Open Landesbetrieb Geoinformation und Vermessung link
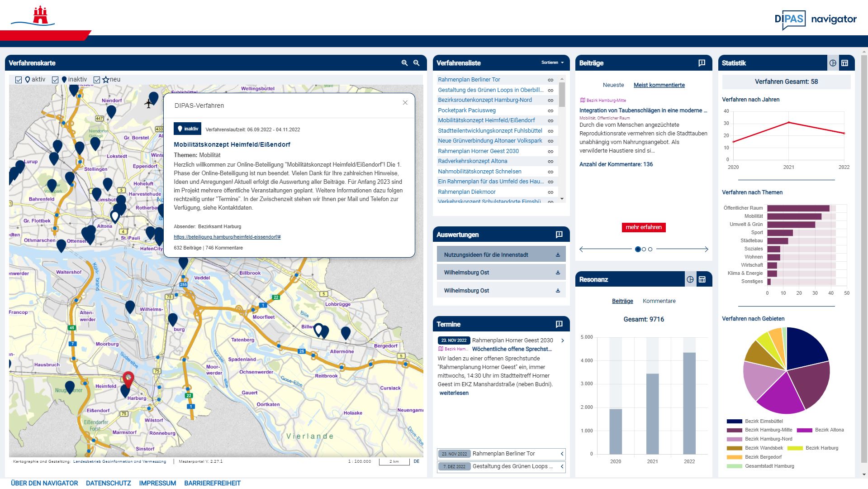Screen dimensions: 868x489 pos(119,462)
